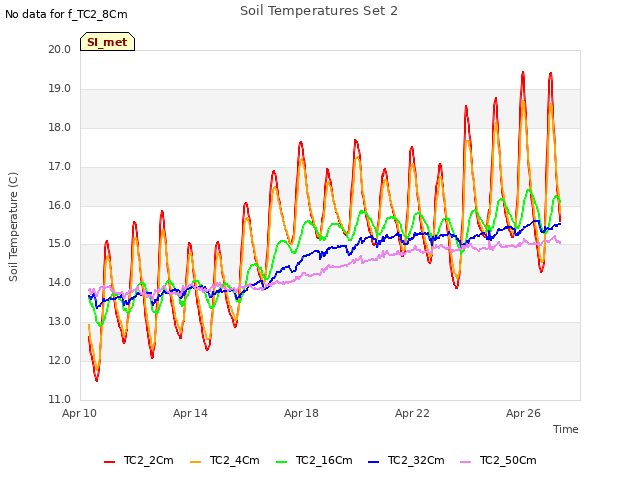This screenshot has width=640, height=480.
Task: Click the 13.0 y-axis tick label
Action: (60, 322)
